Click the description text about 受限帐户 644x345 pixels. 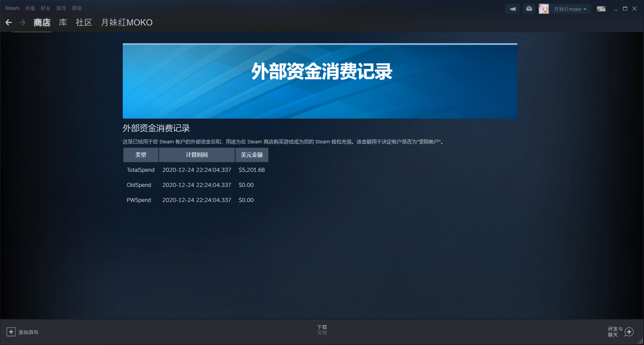point(284,142)
